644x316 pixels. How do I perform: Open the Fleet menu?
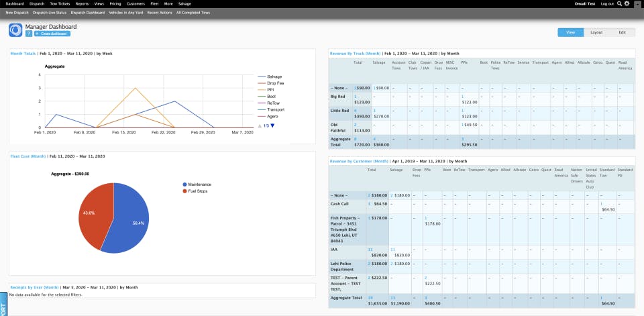[154, 4]
